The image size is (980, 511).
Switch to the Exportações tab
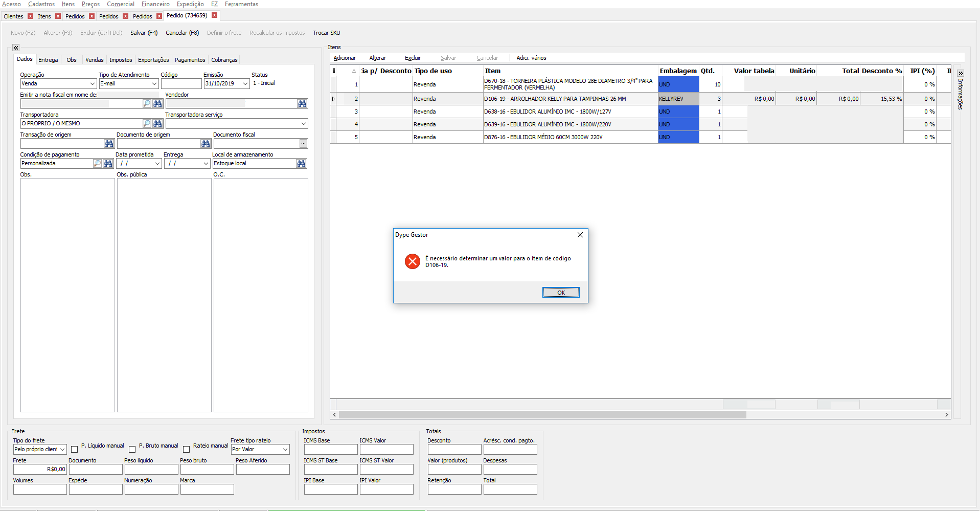(x=153, y=60)
